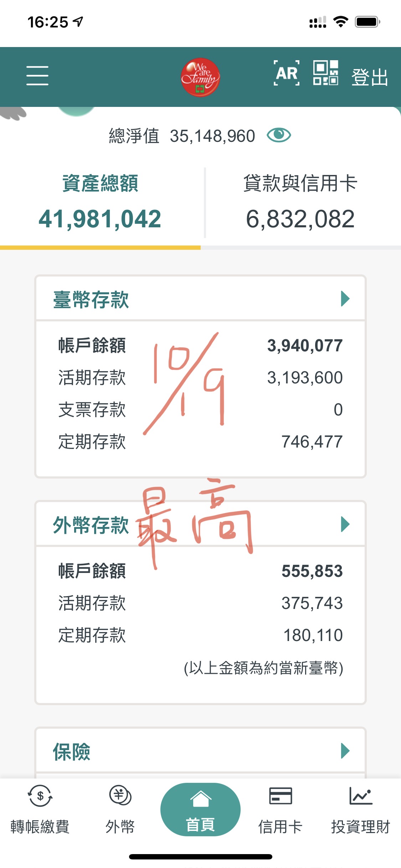401x868 pixels.
Task: Tap the 轉帳繳費 transfer icon
Action: tap(40, 796)
